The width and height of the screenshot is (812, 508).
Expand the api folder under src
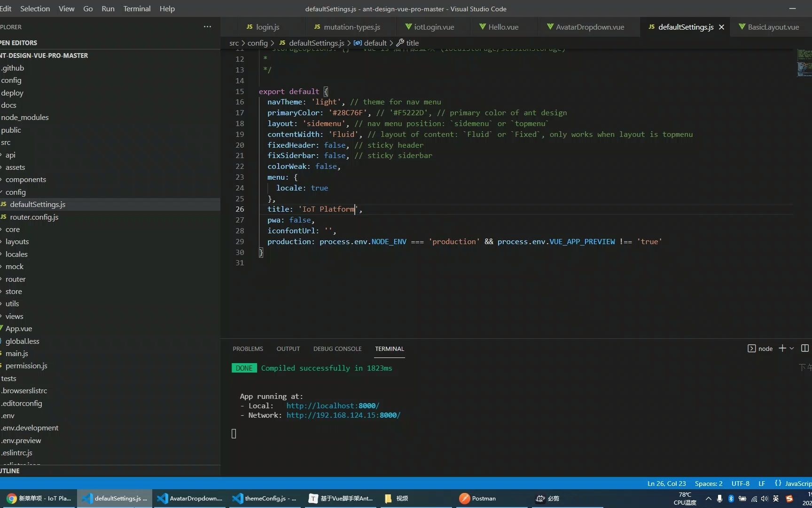[110, 155]
